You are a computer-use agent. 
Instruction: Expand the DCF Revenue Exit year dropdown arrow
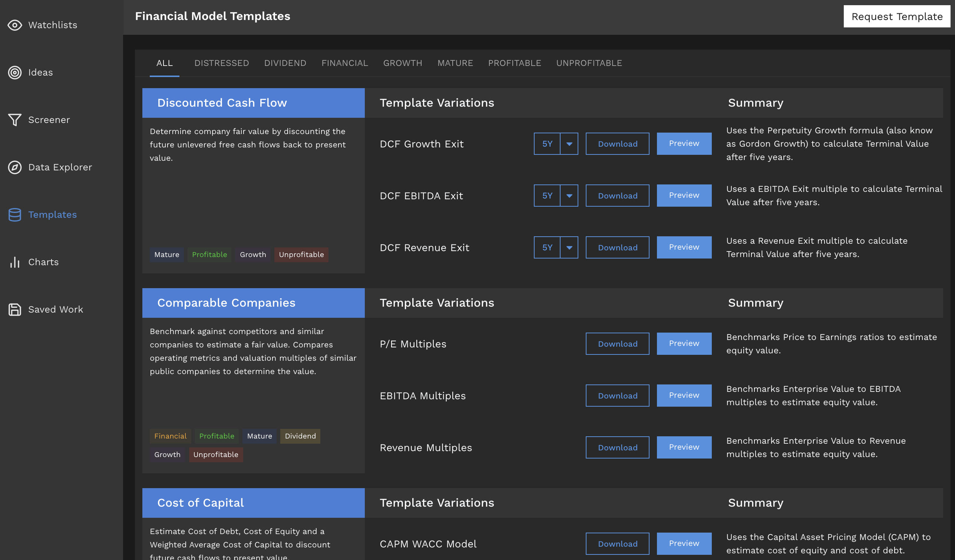click(569, 248)
